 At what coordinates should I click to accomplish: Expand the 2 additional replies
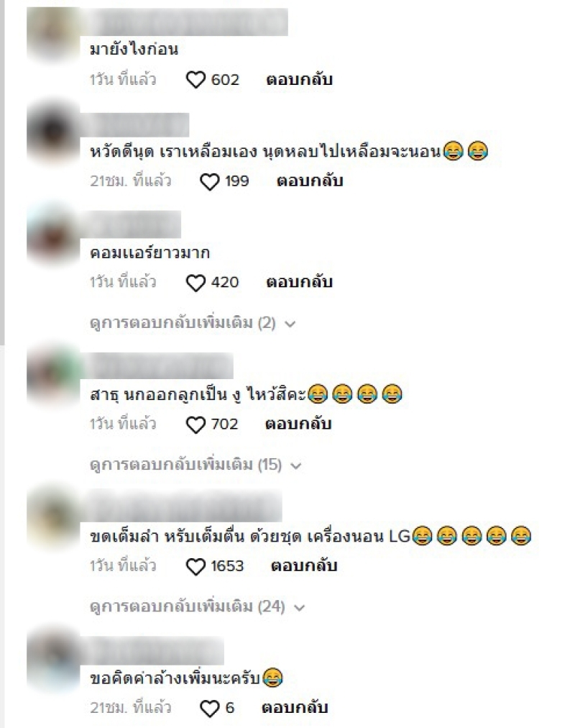(x=193, y=323)
